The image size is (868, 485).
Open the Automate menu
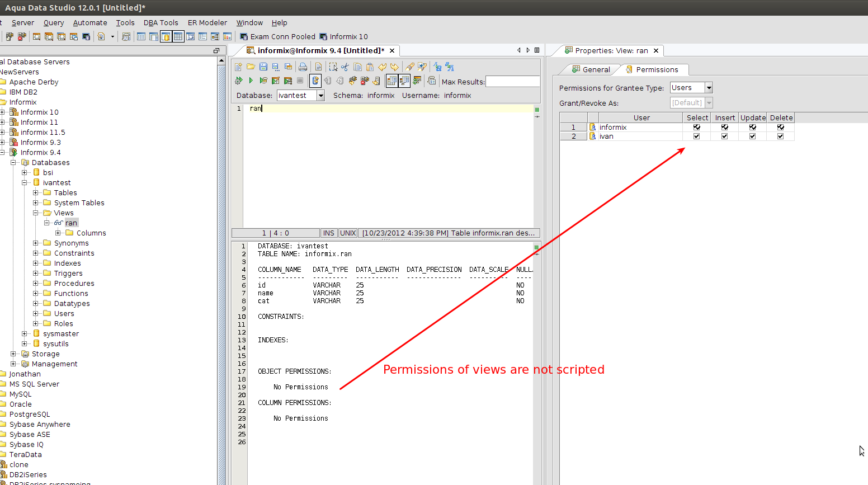pos(90,23)
